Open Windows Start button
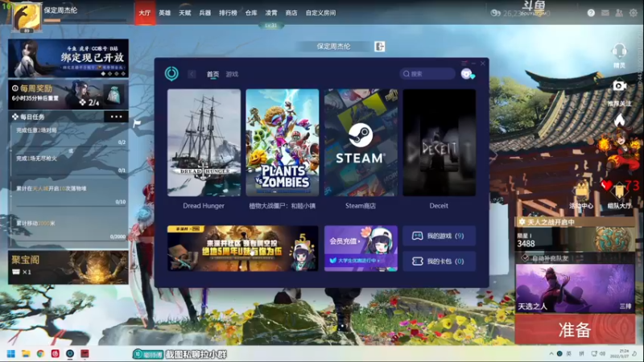Screen dimensions: 644x362 11,354
